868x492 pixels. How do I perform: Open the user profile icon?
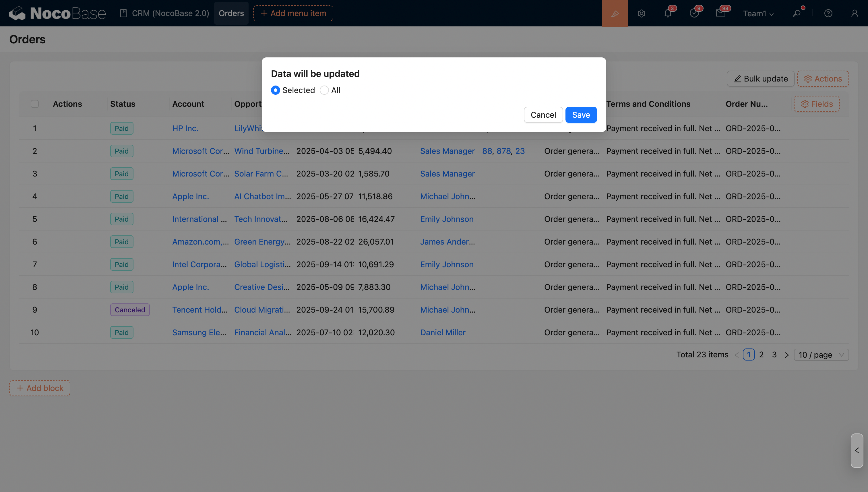coord(855,13)
